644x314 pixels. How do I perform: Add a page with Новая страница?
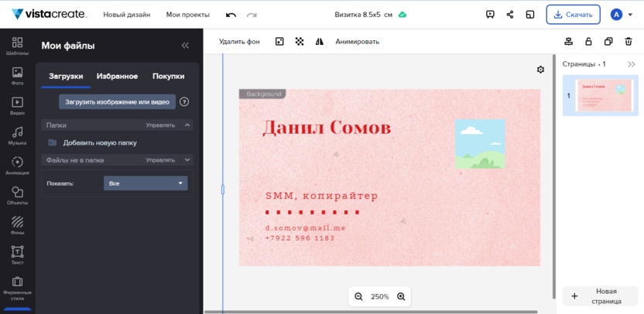click(600, 296)
